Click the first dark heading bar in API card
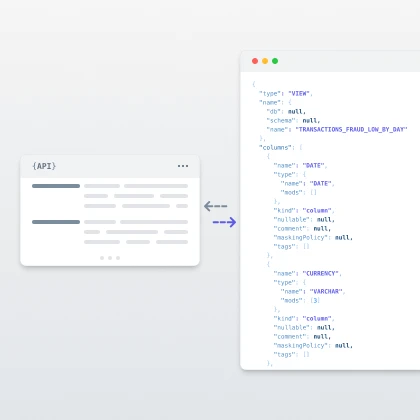The image size is (420, 420). 56,186
